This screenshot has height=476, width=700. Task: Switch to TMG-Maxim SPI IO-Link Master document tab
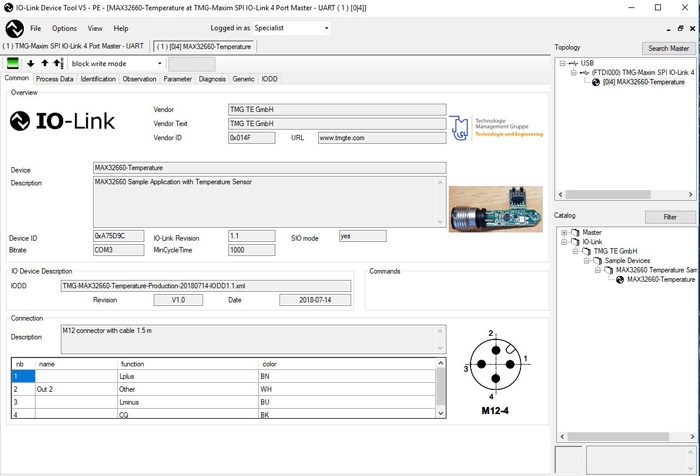(73, 46)
